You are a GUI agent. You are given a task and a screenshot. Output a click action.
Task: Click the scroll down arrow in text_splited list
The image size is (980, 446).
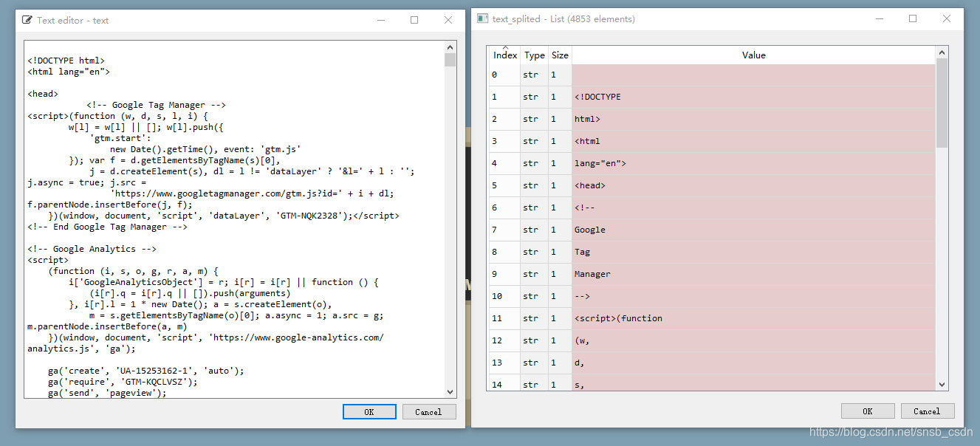coord(942,384)
